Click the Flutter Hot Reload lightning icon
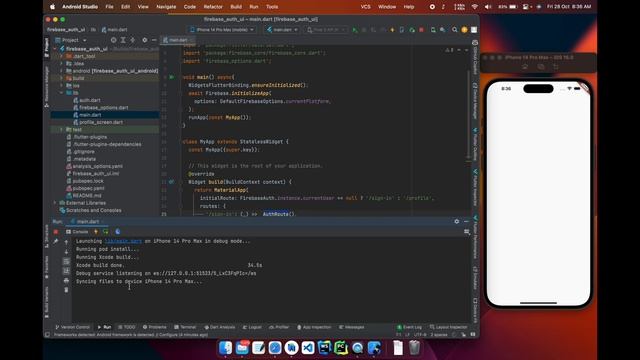The width and height of the screenshot is (640, 360). (x=392, y=30)
